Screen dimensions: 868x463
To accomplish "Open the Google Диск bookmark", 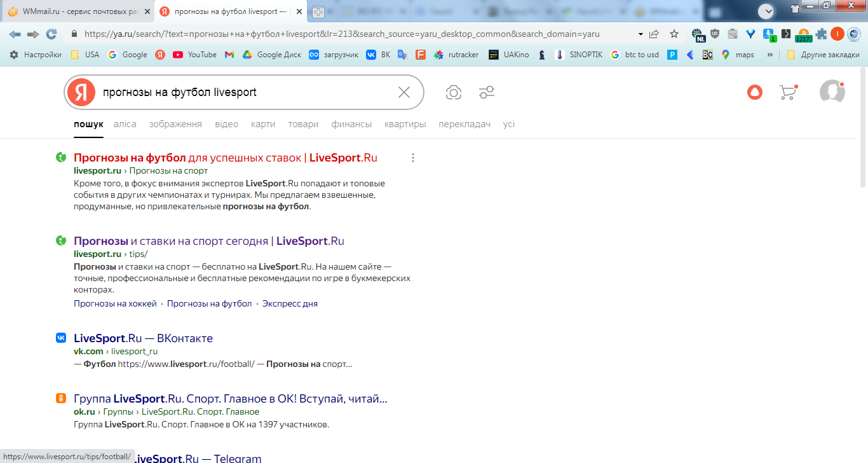I will tap(272, 55).
